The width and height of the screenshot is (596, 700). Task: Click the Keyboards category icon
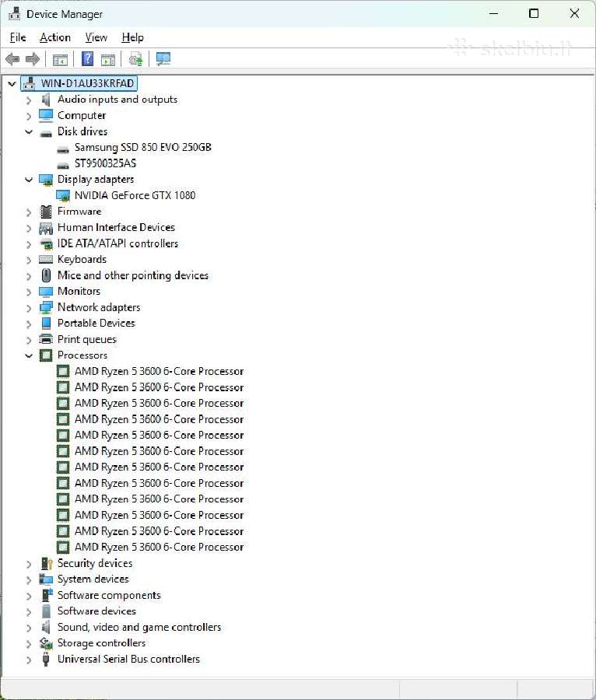tap(46, 259)
